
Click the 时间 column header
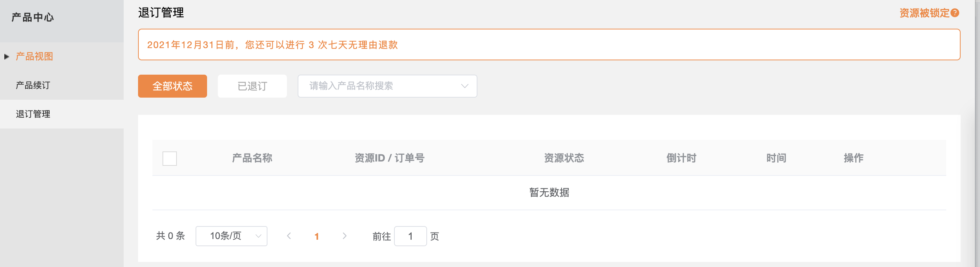point(776,158)
